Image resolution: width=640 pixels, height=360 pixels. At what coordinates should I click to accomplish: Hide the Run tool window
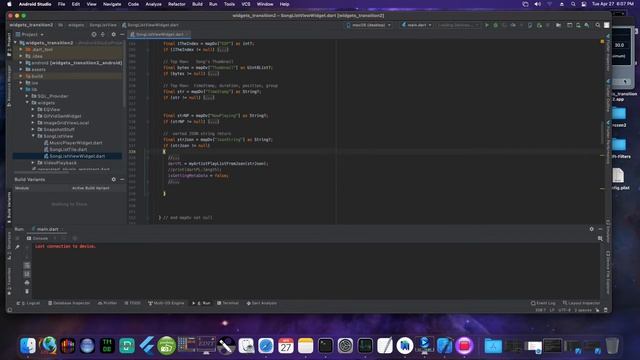[600, 229]
